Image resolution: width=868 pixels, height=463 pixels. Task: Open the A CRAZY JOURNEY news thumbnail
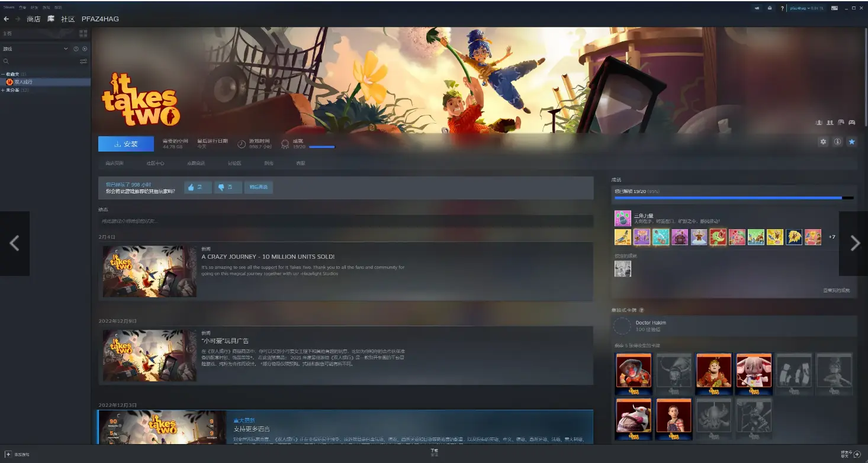(x=149, y=272)
